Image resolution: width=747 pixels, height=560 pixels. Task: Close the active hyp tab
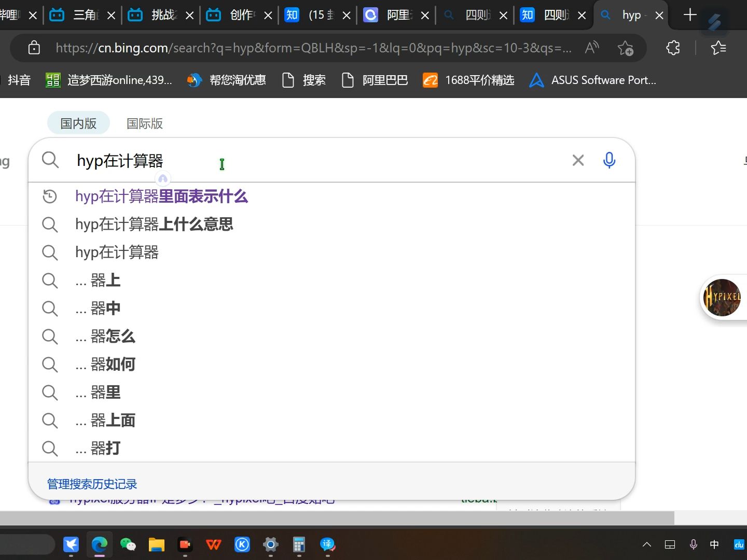[x=659, y=16]
